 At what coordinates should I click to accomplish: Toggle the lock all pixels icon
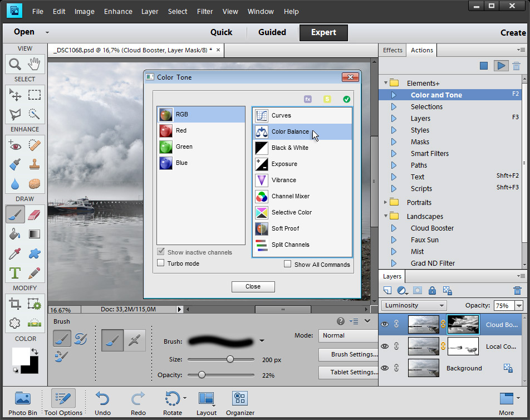coord(432,290)
